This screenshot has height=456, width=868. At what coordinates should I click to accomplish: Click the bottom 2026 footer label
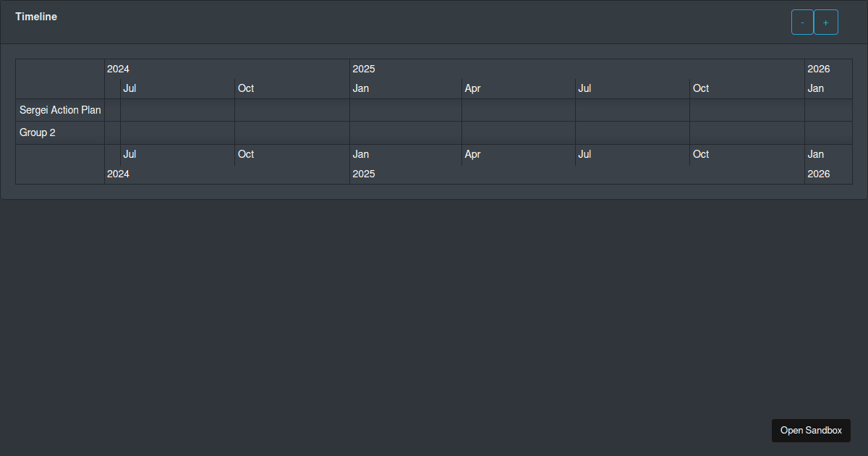point(819,174)
